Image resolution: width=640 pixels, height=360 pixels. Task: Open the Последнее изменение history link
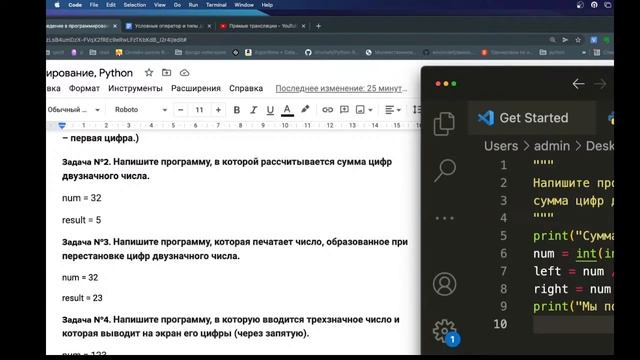click(341, 89)
